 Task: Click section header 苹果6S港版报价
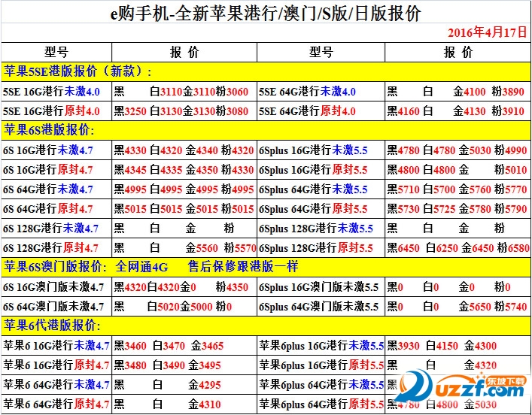49,130
